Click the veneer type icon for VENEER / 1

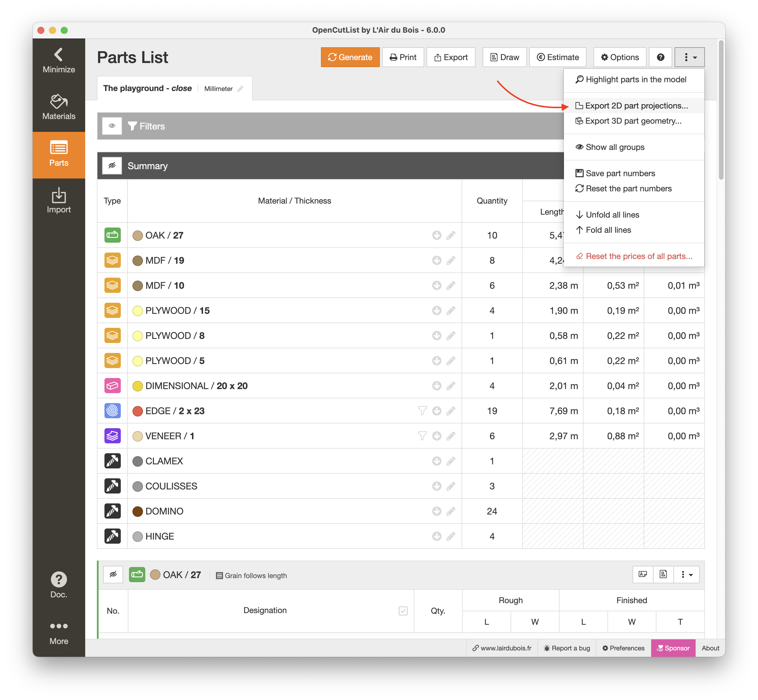(113, 436)
